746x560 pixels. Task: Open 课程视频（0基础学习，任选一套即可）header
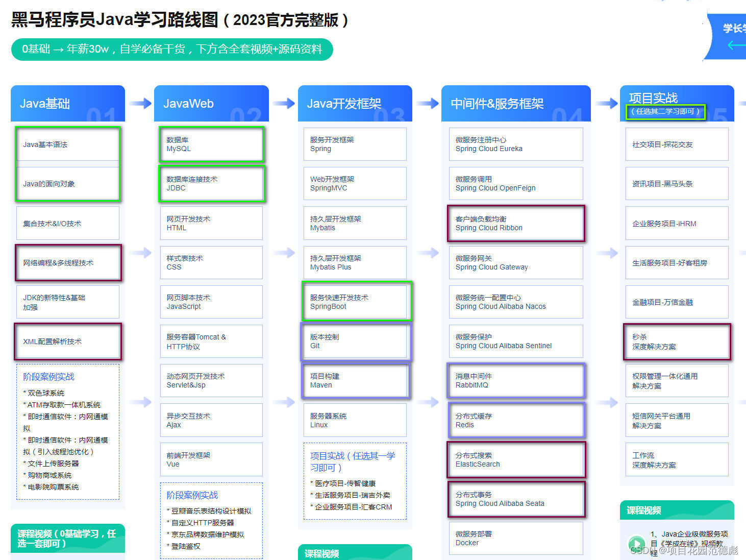[x=68, y=539]
